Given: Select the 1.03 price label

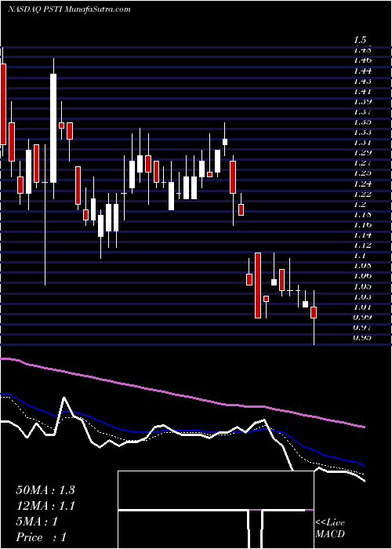Looking at the screenshot, I should coord(363,297).
